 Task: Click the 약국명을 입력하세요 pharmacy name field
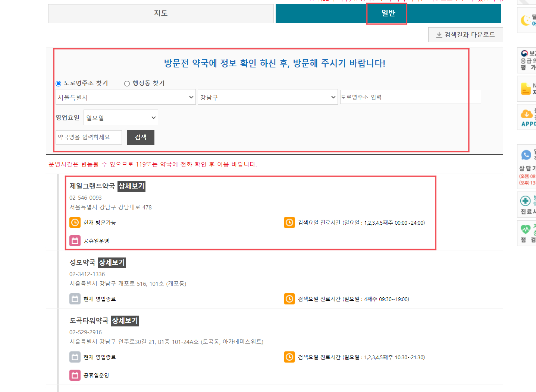click(x=89, y=137)
